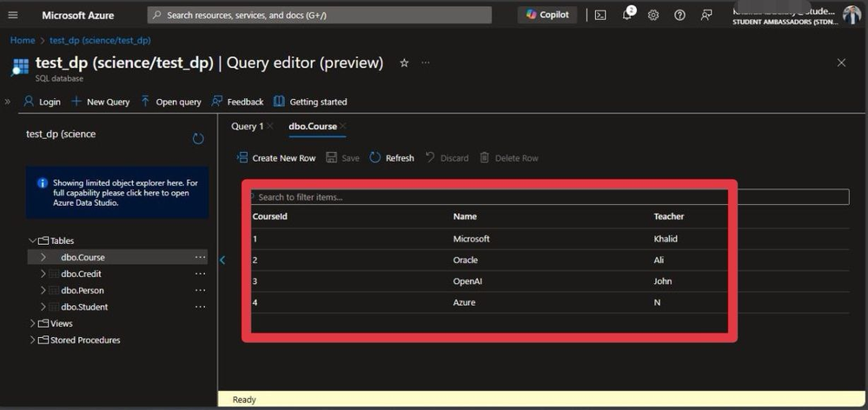Open the help question mark menu
The height and width of the screenshot is (410, 868).
[x=679, y=16]
